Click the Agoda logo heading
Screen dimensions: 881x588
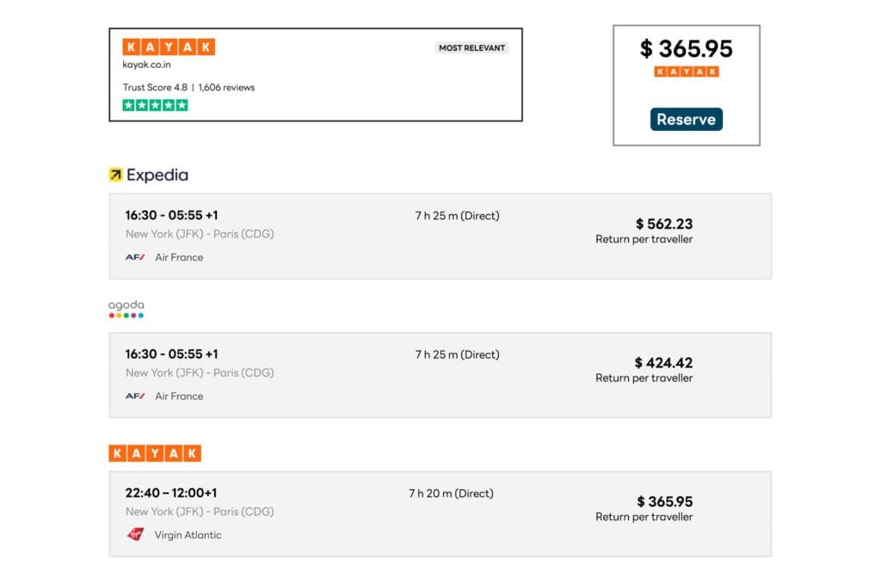pos(126,309)
